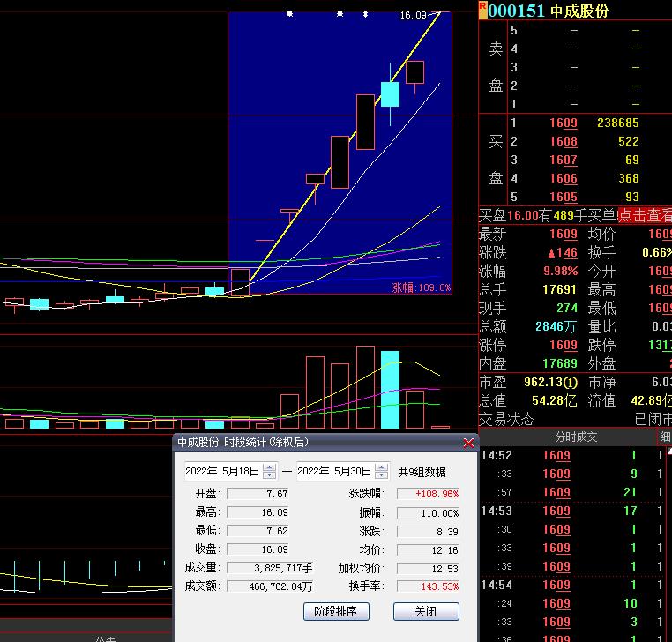Click the cyan candlestick near chart top
This screenshot has height=642, width=672.
pos(390,93)
